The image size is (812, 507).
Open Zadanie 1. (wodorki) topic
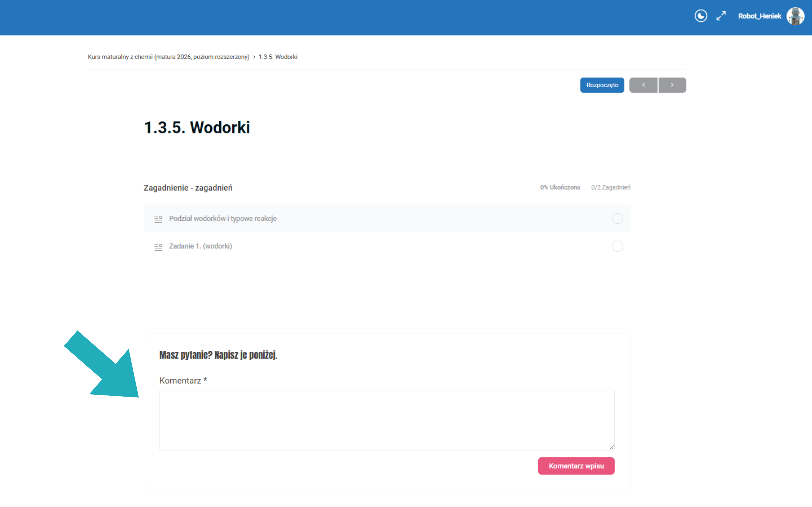(200, 246)
